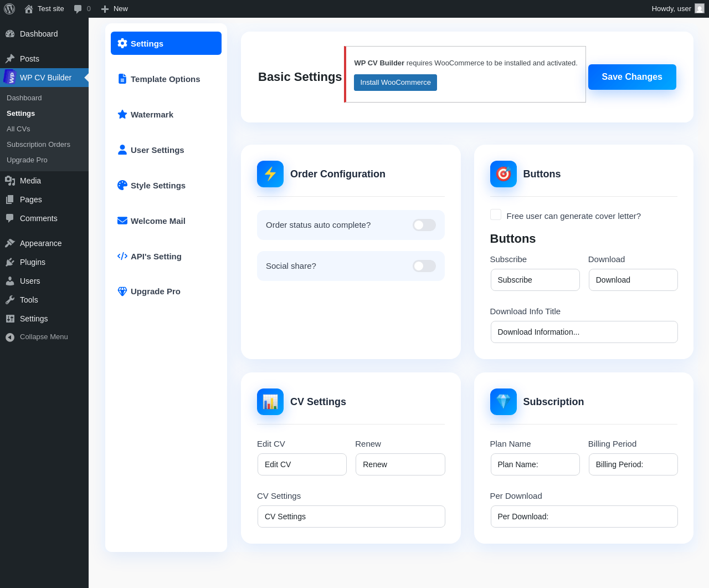Open the WP CV Builder Dashboard submenu link
The height and width of the screenshot is (588, 709).
pyautogui.click(x=24, y=98)
